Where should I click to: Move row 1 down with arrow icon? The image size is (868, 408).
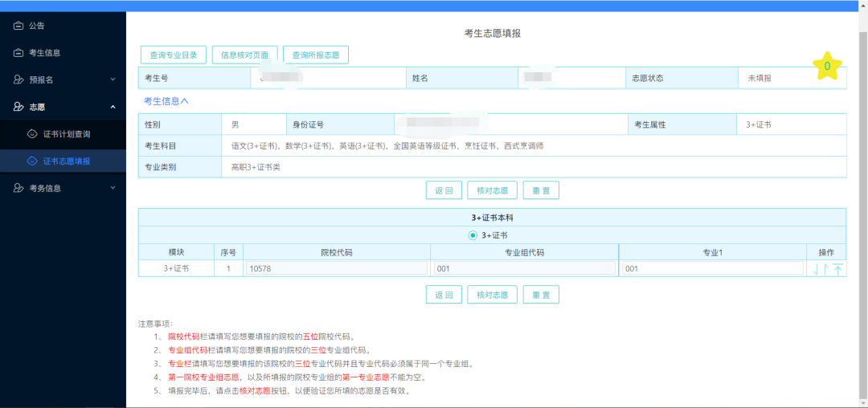click(x=816, y=269)
